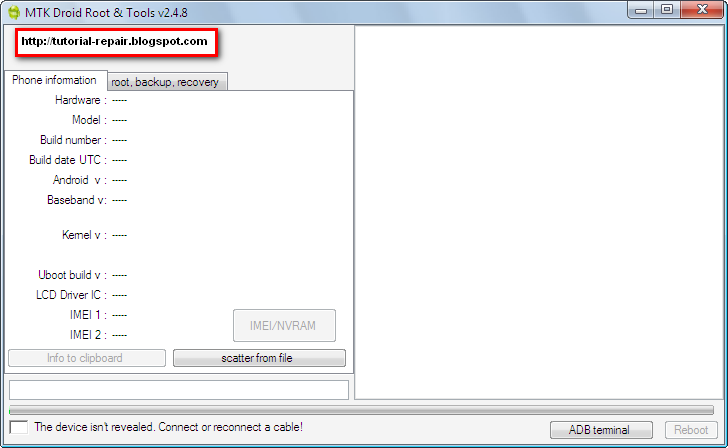Image resolution: width=728 pixels, height=448 pixels.
Task: Focus the empty text field below phone info
Action: click(x=179, y=390)
